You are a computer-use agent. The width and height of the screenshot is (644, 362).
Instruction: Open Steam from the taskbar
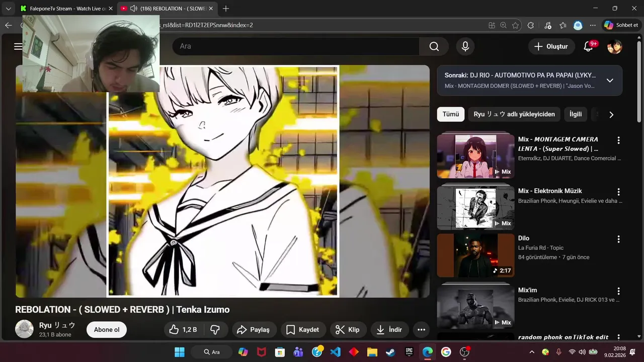coord(390,352)
